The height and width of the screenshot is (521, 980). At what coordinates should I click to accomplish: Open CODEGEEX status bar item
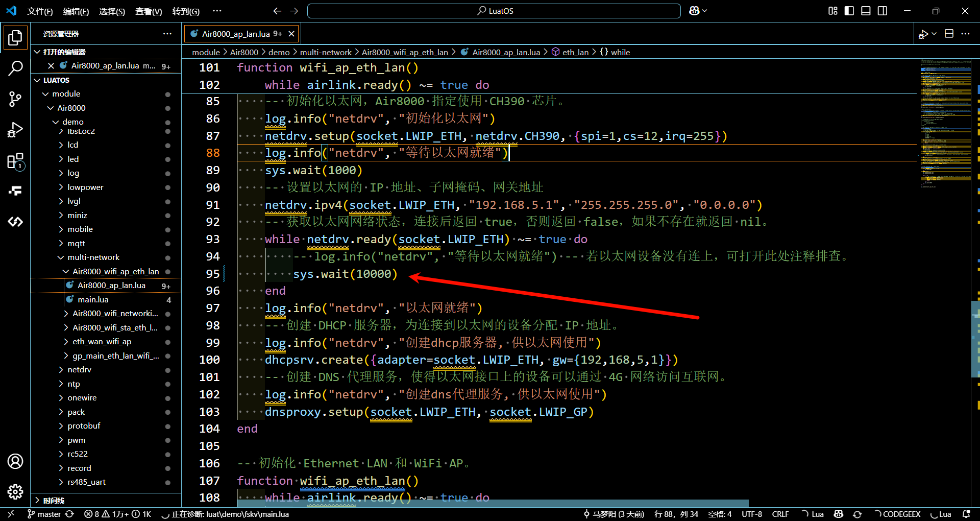tap(897, 514)
